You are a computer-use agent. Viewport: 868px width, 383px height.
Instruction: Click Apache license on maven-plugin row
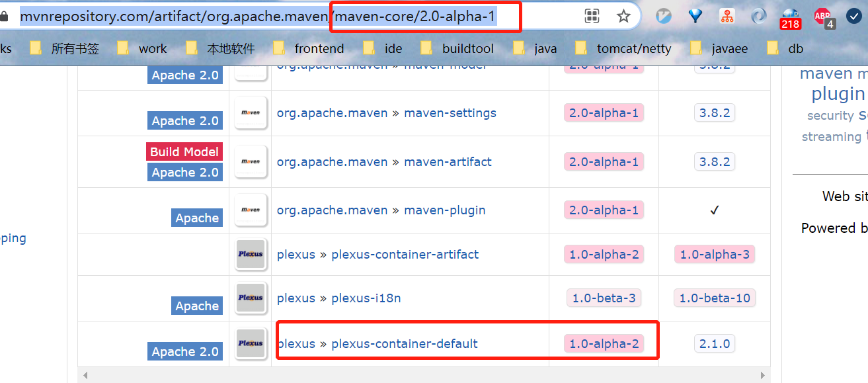pyautogui.click(x=197, y=218)
